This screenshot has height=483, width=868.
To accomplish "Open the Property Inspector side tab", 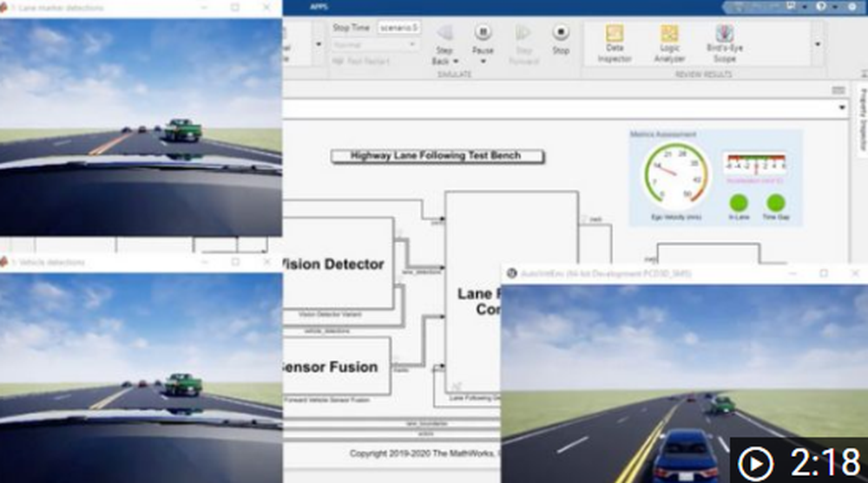I will pos(863,120).
